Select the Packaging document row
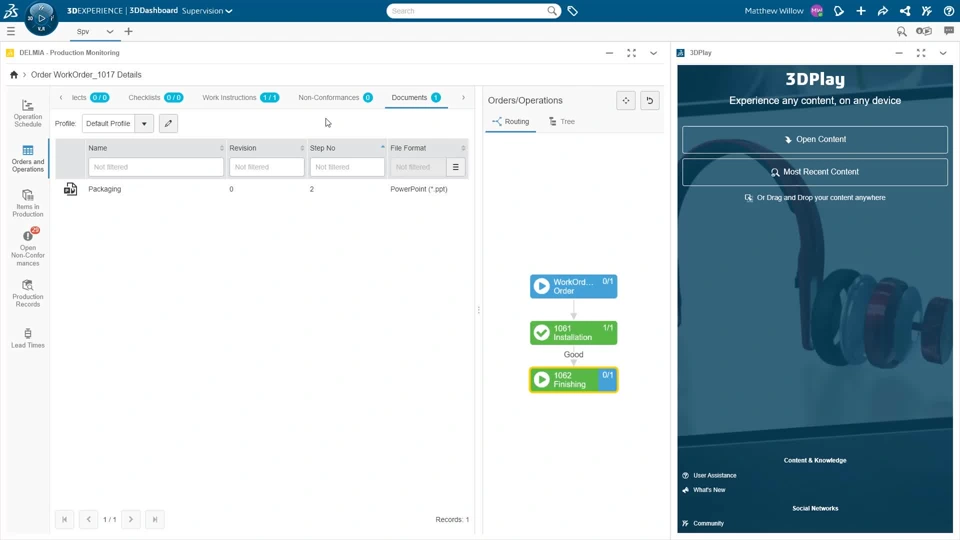Image resolution: width=960 pixels, height=540 pixels. point(262,189)
